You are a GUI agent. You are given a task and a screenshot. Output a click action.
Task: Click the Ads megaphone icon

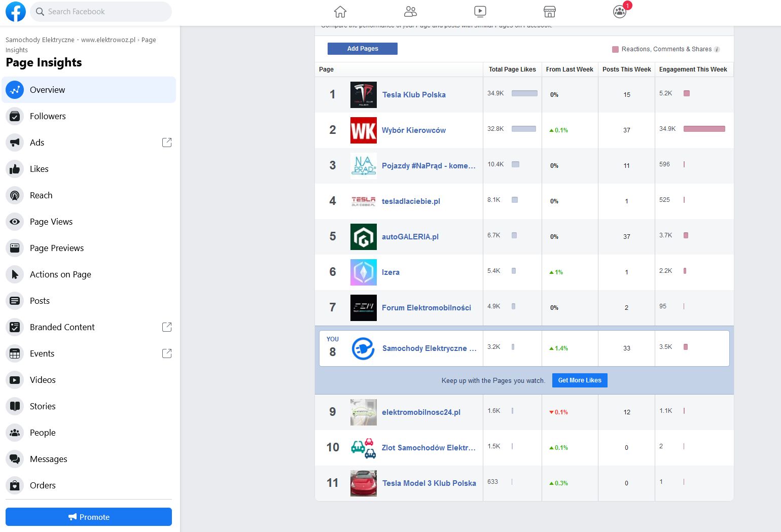15,143
